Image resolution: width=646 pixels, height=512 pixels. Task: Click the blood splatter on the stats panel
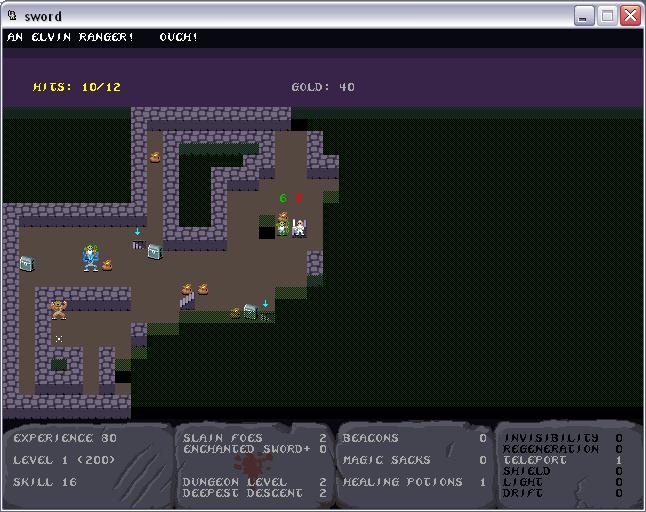(x=252, y=465)
